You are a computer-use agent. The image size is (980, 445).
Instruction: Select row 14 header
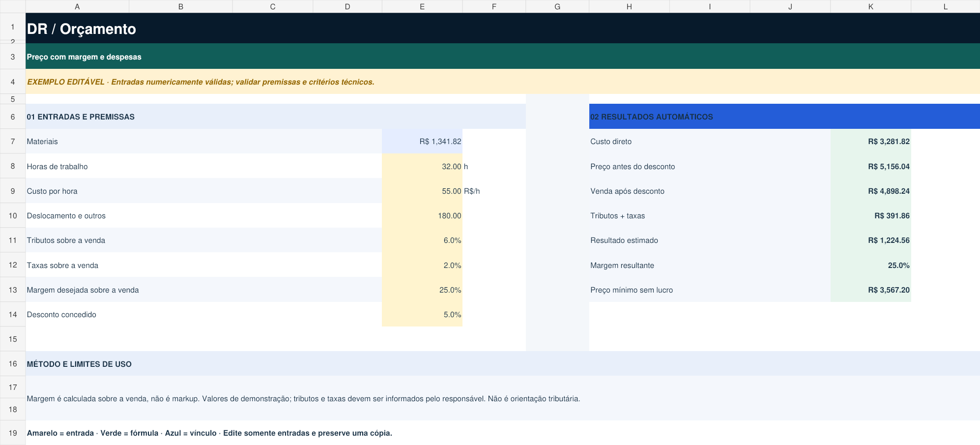pyautogui.click(x=13, y=314)
